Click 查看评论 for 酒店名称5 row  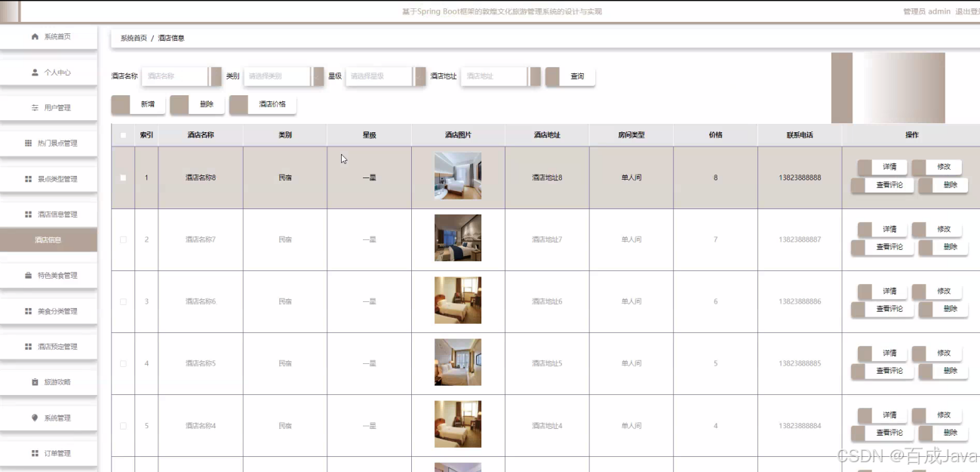[883, 371]
